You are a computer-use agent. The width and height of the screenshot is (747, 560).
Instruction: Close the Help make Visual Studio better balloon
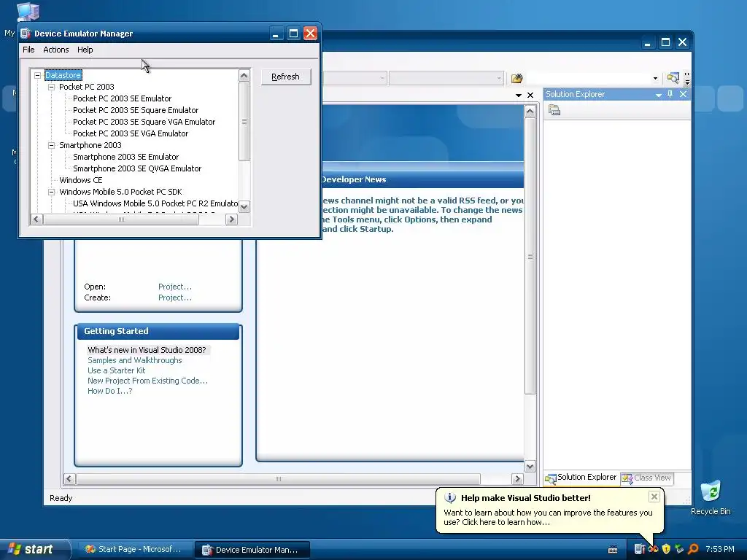(x=654, y=497)
